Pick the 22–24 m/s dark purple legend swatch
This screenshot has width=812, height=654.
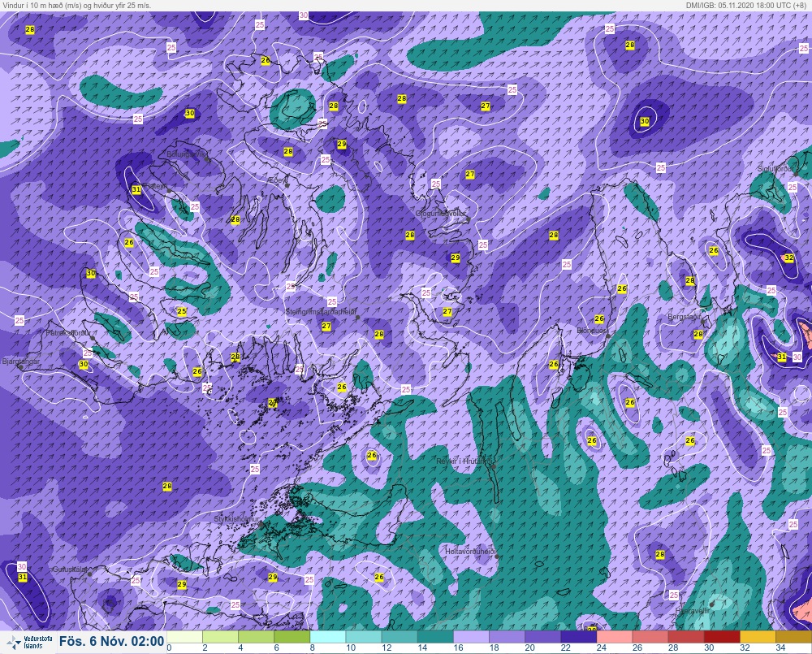pyautogui.click(x=578, y=636)
